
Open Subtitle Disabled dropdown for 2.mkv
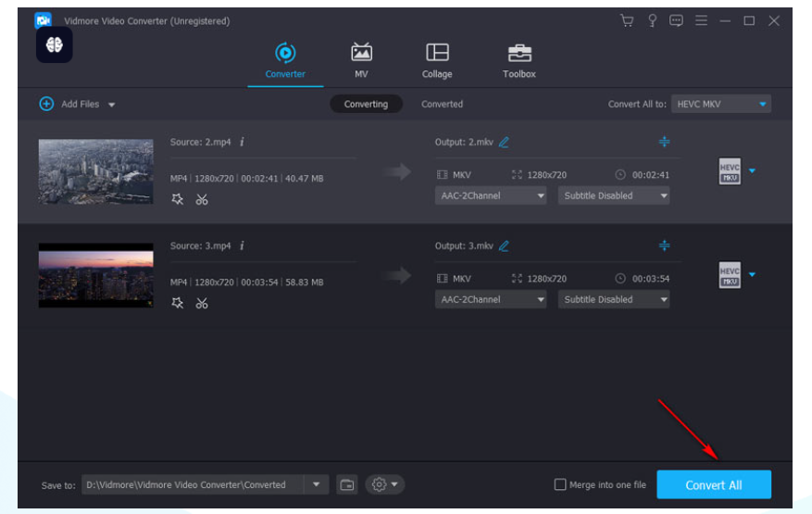pyautogui.click(x=614, y=195)
